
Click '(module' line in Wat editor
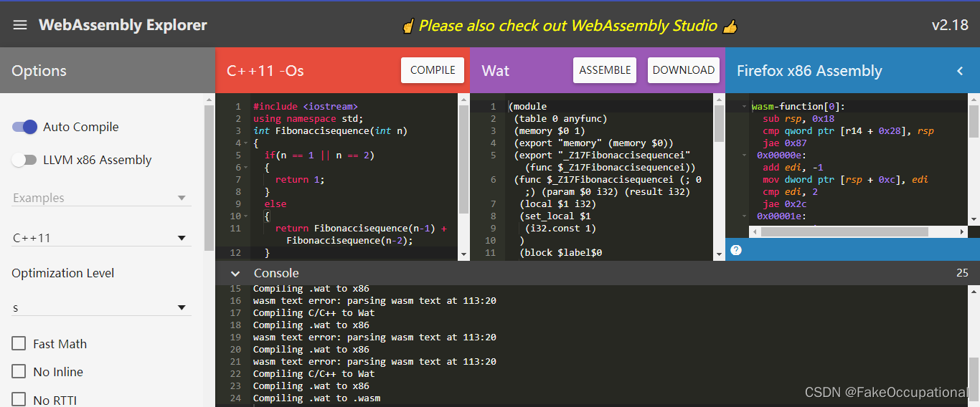coord(528,107)
